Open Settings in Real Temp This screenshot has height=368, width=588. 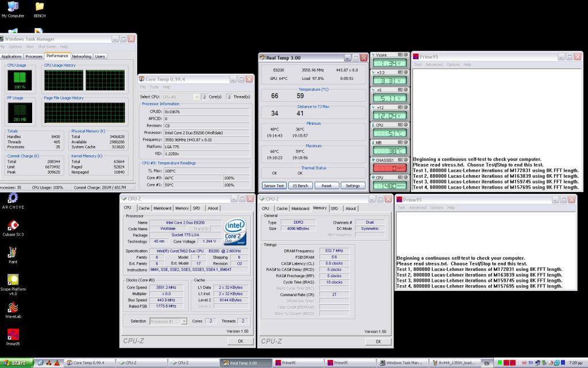point(353,186)
